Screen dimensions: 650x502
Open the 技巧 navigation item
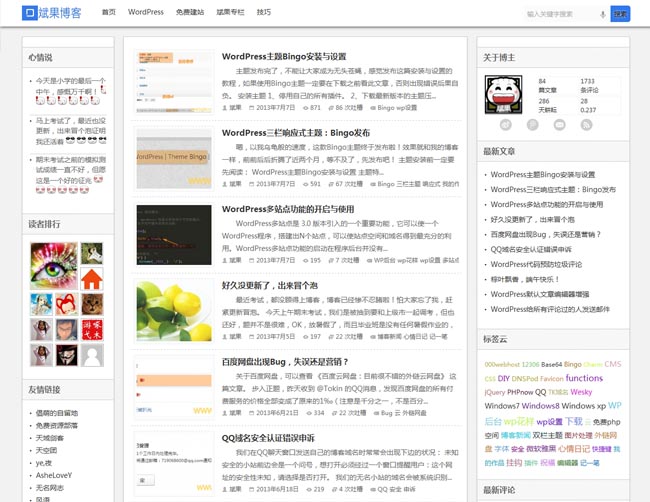tap(264, 12)
